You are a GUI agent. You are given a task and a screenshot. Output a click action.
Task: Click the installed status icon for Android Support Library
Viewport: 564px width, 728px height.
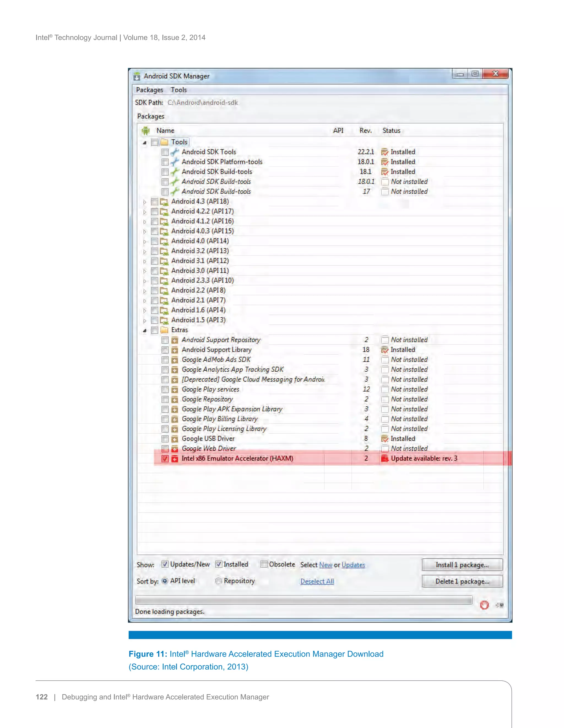tap(385, 350)
